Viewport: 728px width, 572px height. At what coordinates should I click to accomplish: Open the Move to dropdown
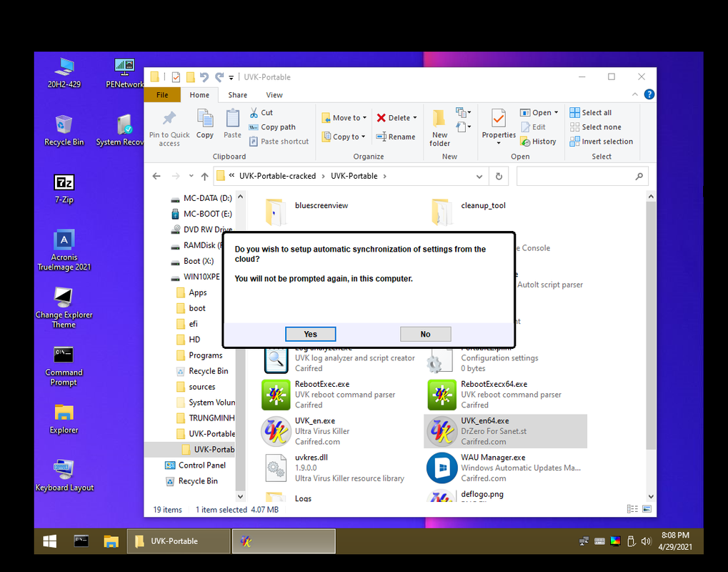point(344,117)
